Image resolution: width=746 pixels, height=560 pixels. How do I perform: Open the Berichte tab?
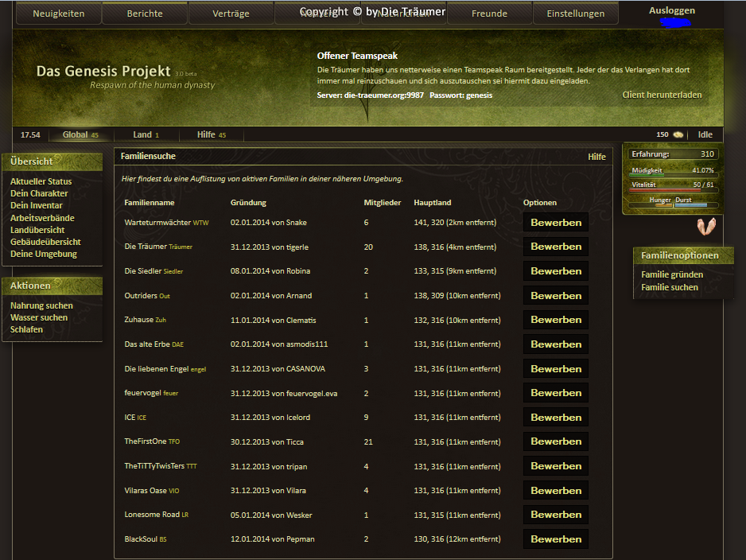pyautogui.click(x=144, y=14)
